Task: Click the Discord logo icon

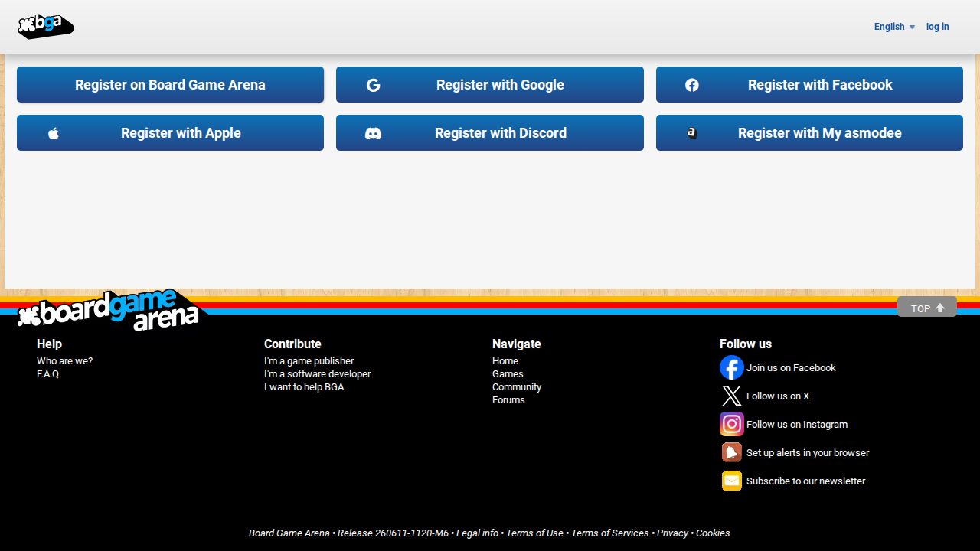Action: [x=373, y=133]
